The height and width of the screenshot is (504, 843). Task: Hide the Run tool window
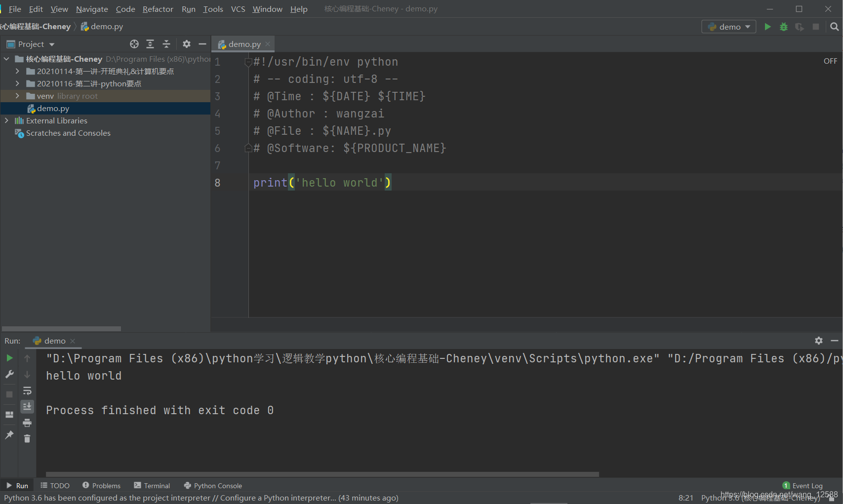click(x=835, y=341)
